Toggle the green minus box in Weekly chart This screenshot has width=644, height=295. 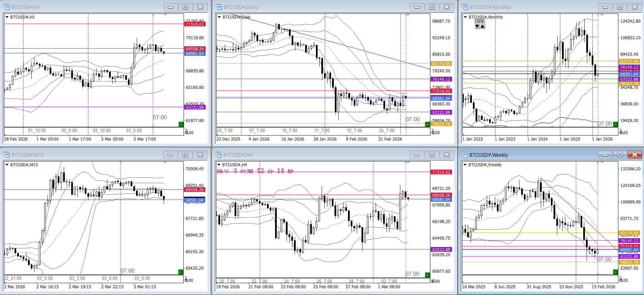[x=615, y=272]
